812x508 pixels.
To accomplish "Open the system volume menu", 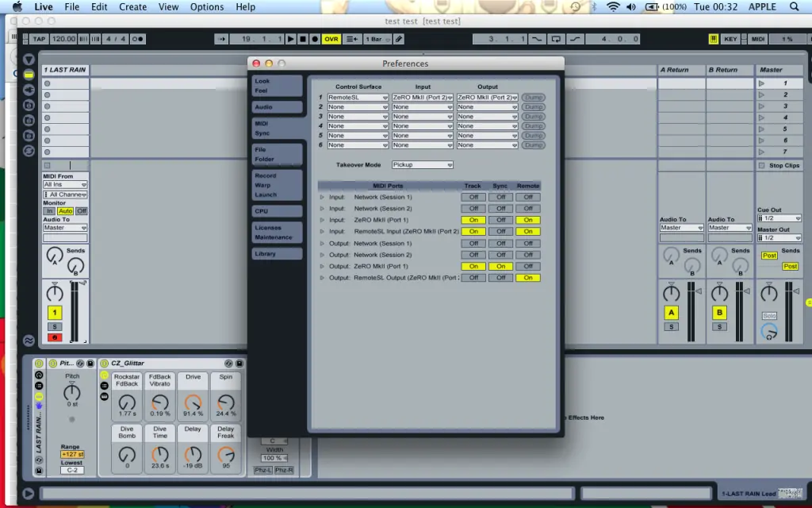I will (x=631, y=6).
